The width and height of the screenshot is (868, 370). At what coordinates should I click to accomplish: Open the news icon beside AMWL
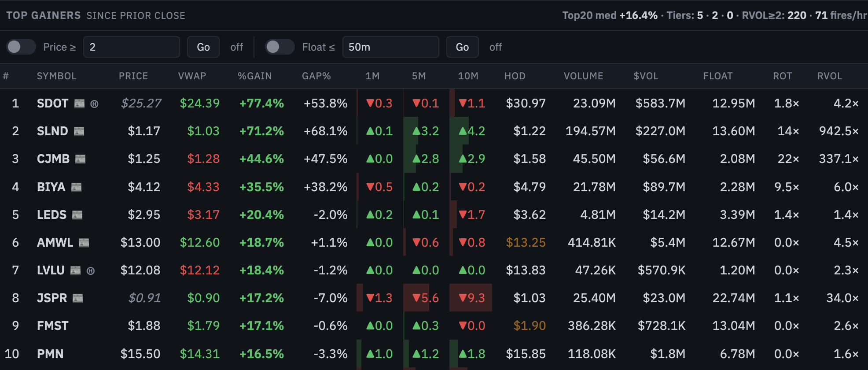pos(84,243)
